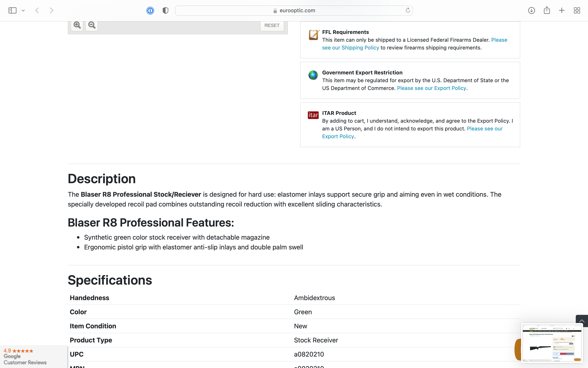The width and height of the screenshot is (588, 368).
Task: Click the 'Handedness' specification label
Action: point(89,298)
